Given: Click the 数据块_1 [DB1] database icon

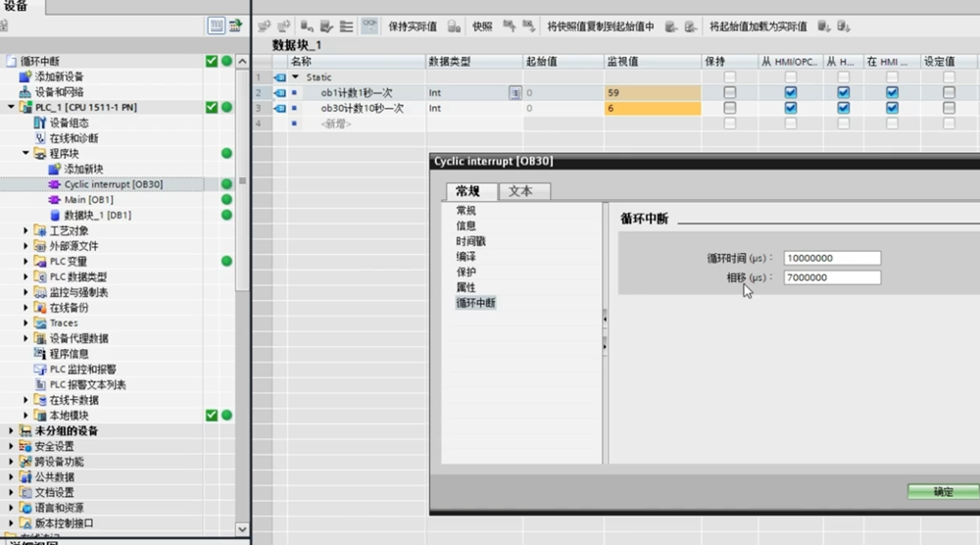Looking at the screenshot, I should point(55,215).
